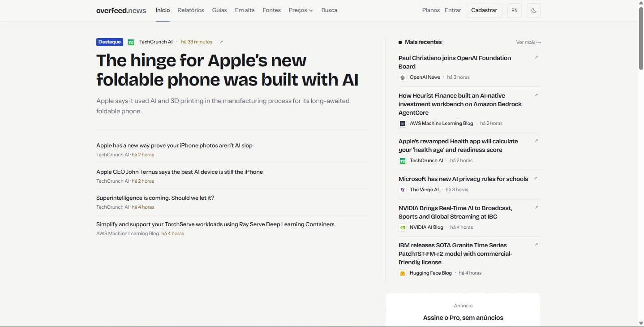Click the Destaque badge

(x=110, y=42)
